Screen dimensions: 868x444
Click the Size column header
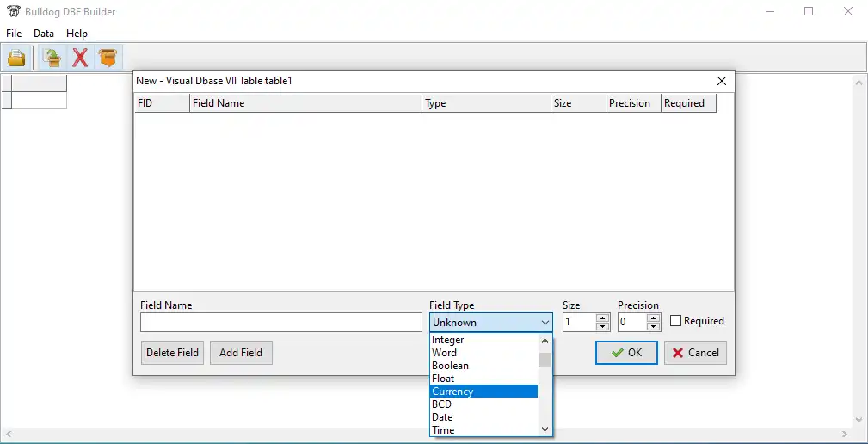click(578, 103)
